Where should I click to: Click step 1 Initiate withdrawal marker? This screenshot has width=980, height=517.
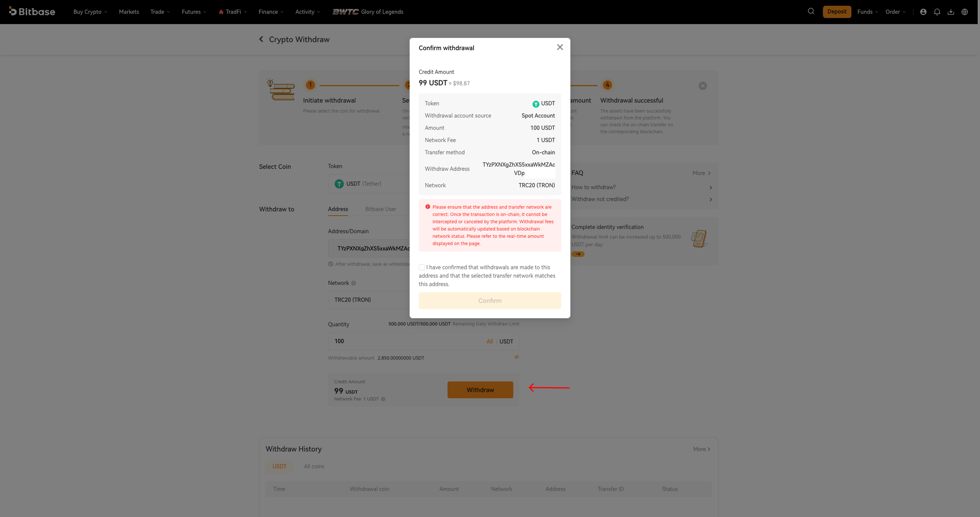(310, 85)
